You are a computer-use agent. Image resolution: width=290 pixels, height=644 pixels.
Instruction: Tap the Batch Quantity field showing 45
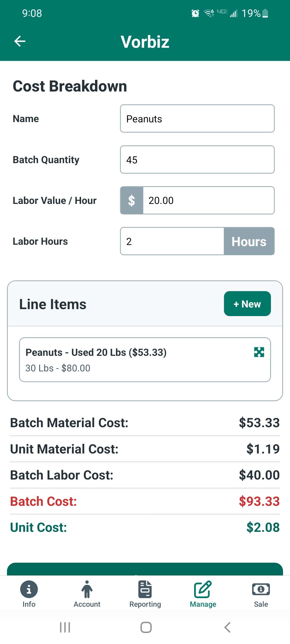[x=197, y=159]
